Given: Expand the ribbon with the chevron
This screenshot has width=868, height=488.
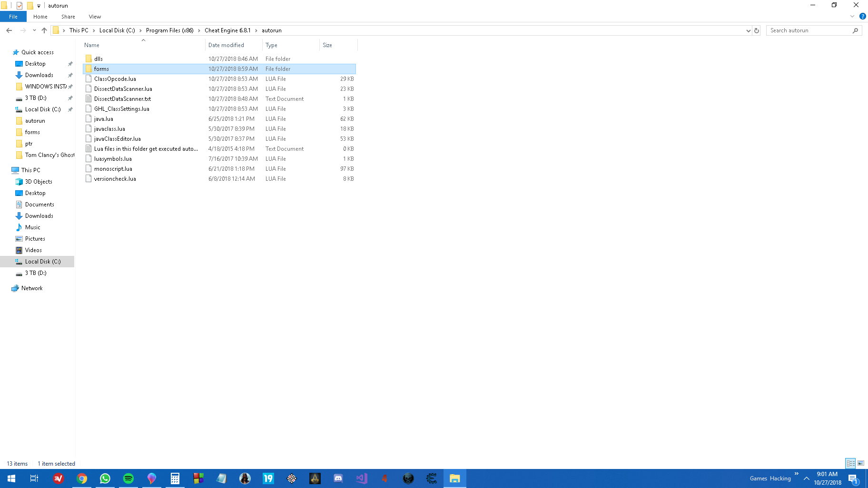Looking at the screenshot, I should [x=852, y=16].
